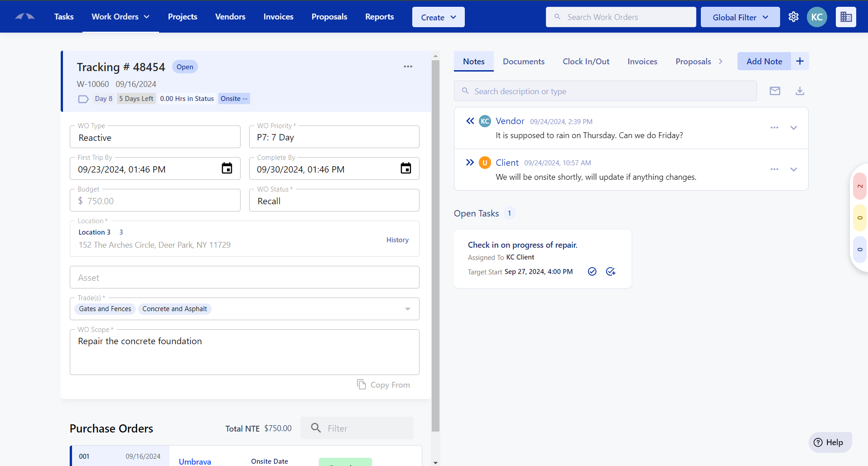Open the work order three-dot options menu
The width and height of the screenshot is (868, 466).
pyautogui.click(x=408, y=67)
